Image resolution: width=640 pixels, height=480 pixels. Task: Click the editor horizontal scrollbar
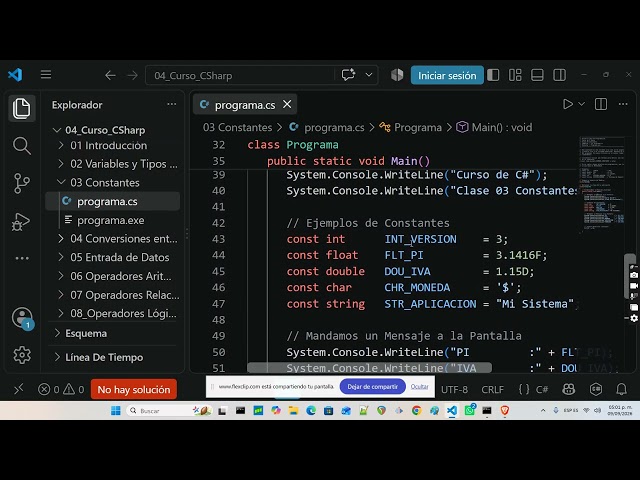pyautogui.click(x=369, y=368)
